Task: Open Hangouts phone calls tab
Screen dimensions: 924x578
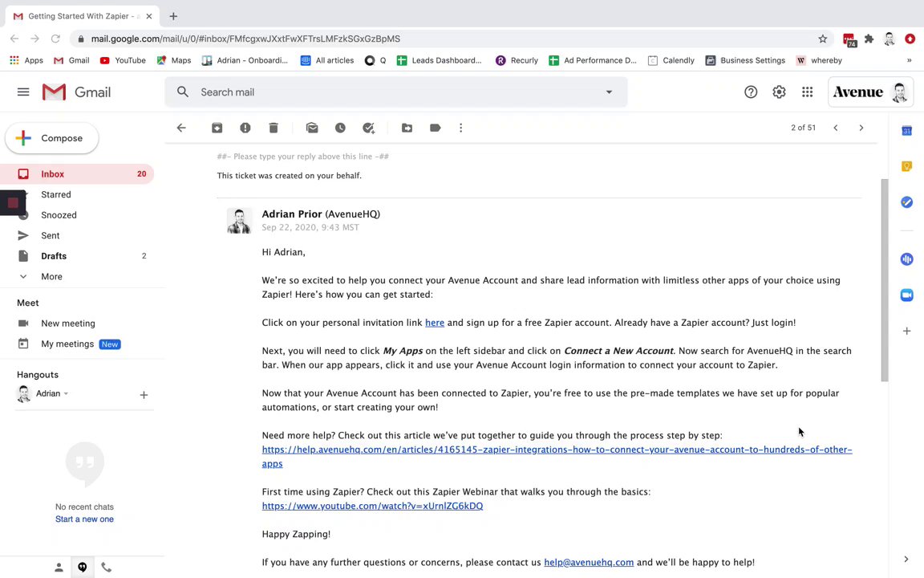Action: coord(106,568)
